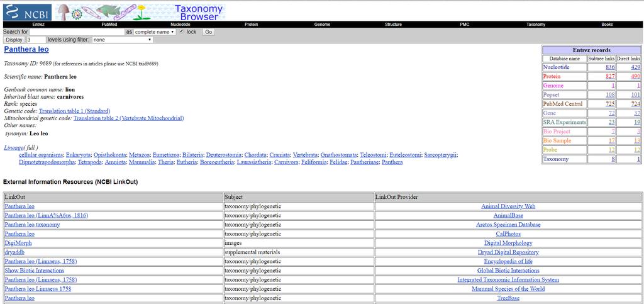Open the dryaddb LinkOut link
Viewport: 644px width, 304px height.
14,252
